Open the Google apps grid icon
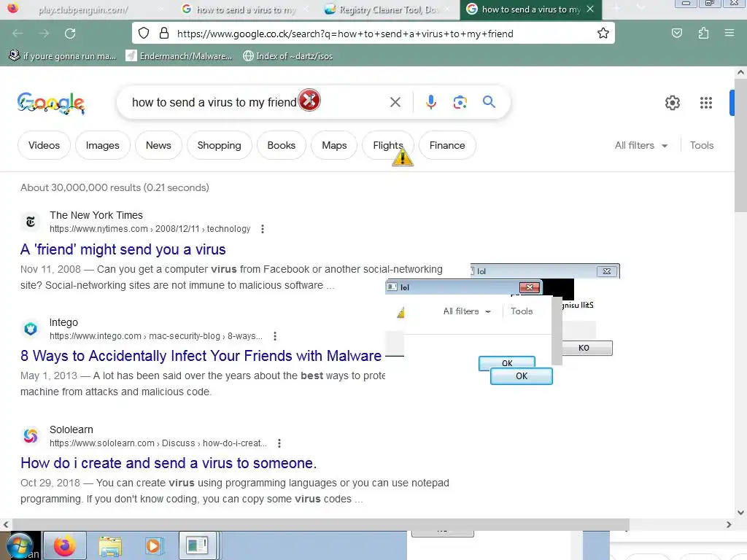The height and width of the screenshot is (560, 747). (706, 102)
